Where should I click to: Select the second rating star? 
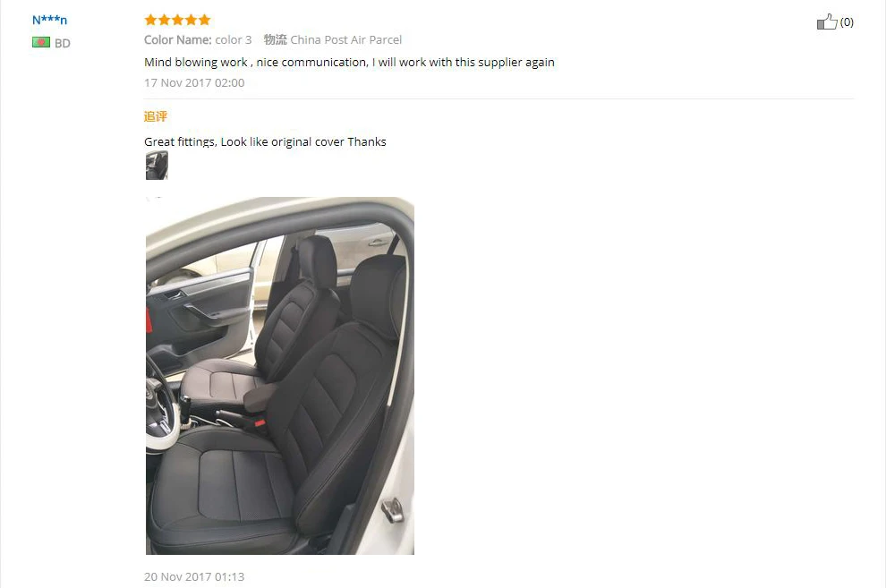(x=164, y=21)
